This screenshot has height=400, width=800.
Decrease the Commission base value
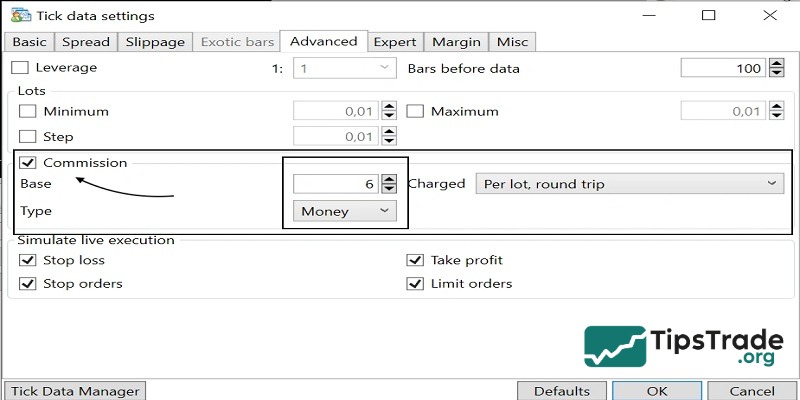390,190
